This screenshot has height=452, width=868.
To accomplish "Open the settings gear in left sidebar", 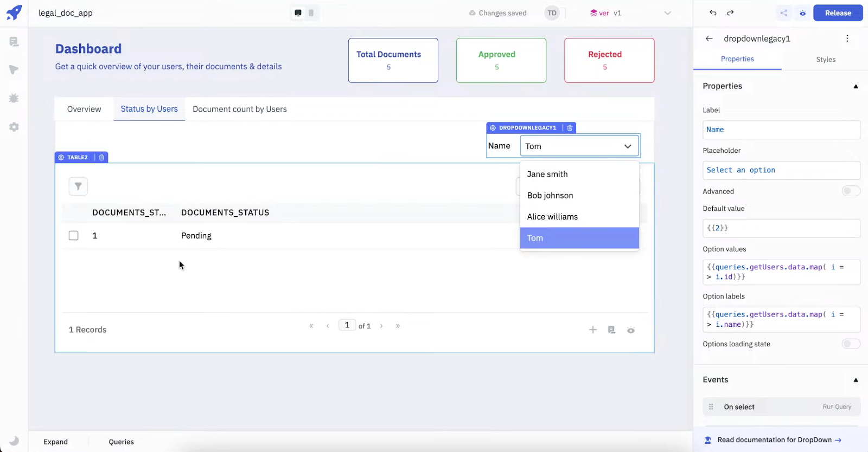I will [x=14, y=127].
